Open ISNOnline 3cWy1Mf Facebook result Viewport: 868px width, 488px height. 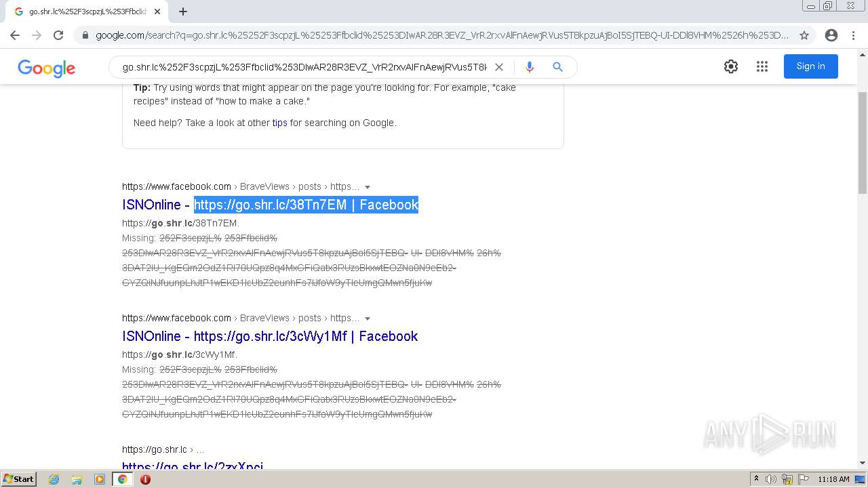coord(270,336)
